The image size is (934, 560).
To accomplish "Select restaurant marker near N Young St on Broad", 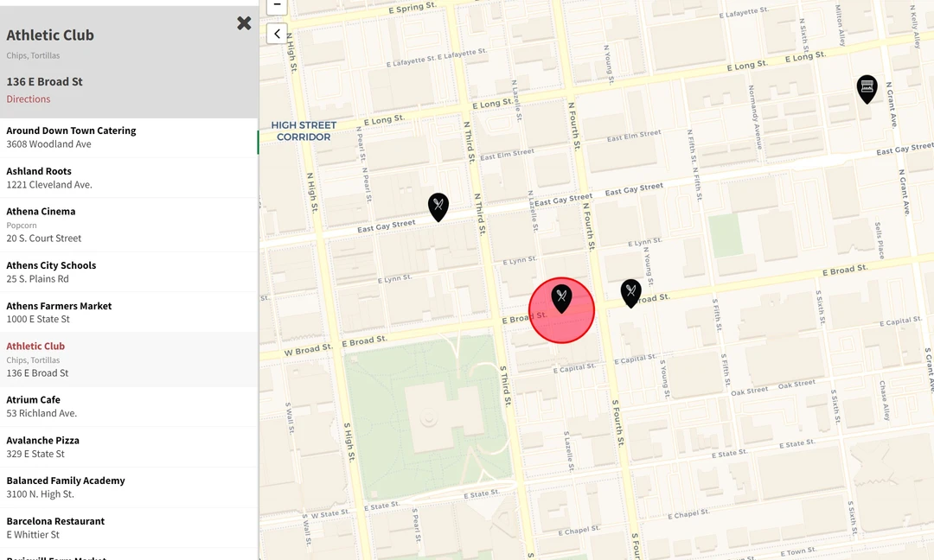I will (630, 293).
